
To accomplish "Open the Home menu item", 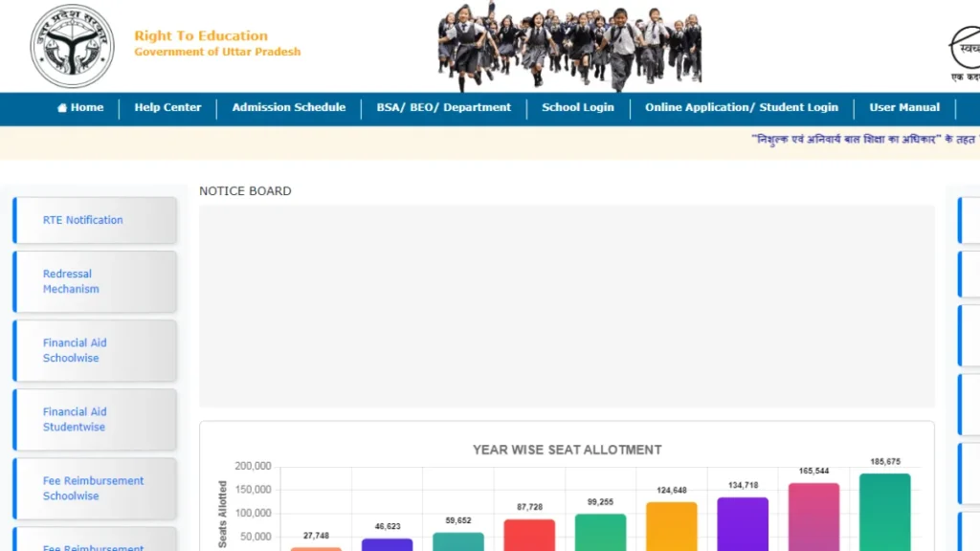I will click(84, 108).
